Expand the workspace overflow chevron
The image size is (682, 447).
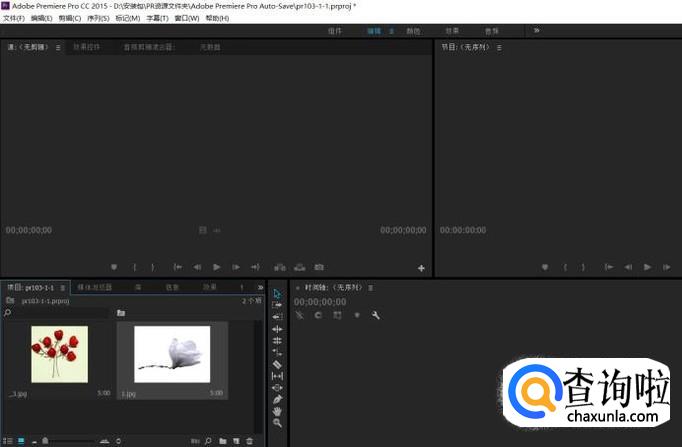pyautogui.click(x=537, y=31)
